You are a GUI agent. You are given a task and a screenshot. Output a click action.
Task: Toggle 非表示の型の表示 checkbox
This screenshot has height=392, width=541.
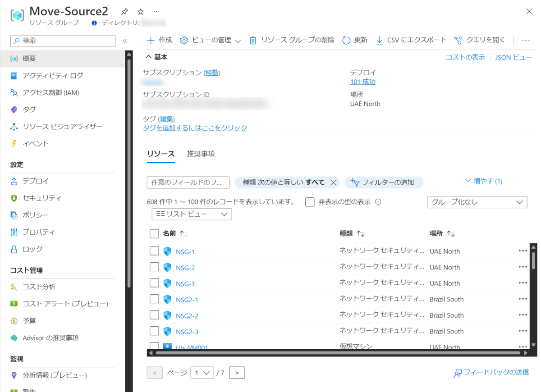coord(310,202)
